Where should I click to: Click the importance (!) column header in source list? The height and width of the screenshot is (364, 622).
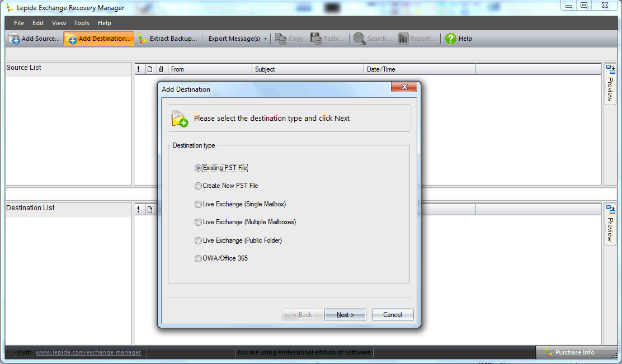(x=139, y=69)
